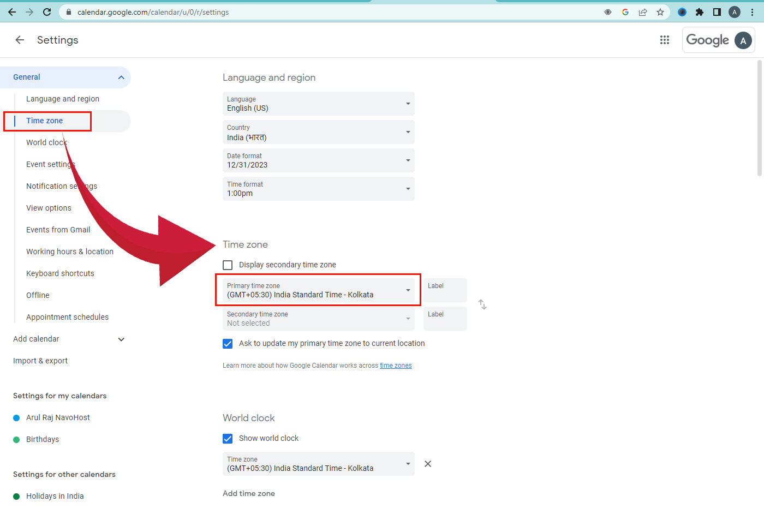Open the Google apps grid
Screen dimensions: 764x532
click(x=665, y=40)
